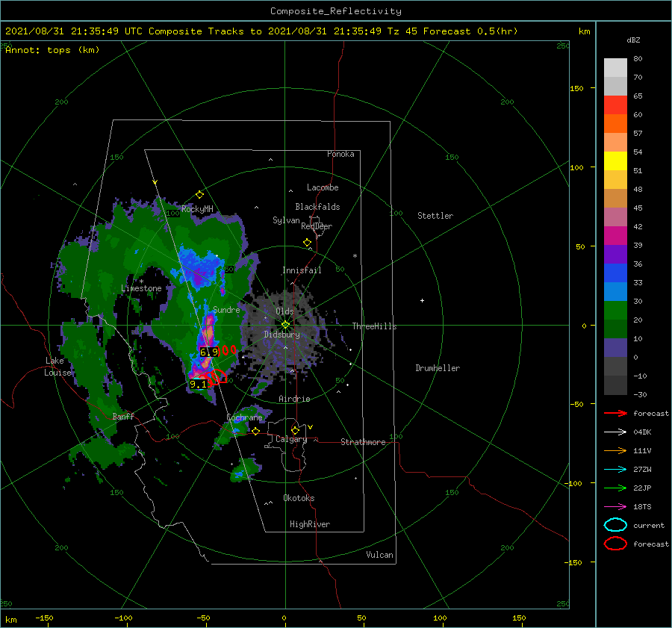Pick the light blue 30–33 dBZ swatch
Screen dimensions: 672x628
(615, 292)
